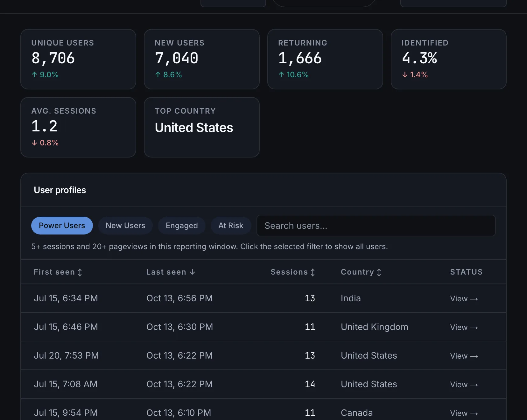Sort by Last seen column
The width and height of the screenshot is (527, 420).
click(171, 272)
